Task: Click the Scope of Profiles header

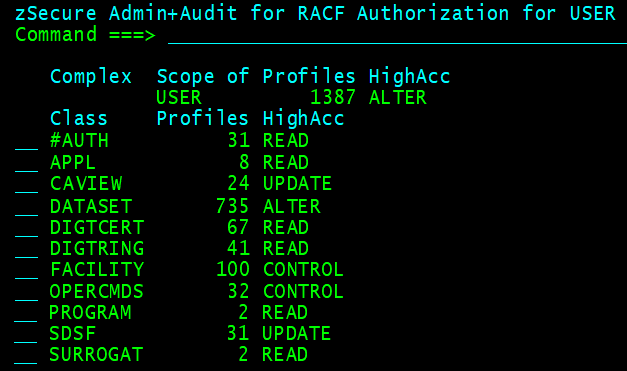Action: (256, 76)
